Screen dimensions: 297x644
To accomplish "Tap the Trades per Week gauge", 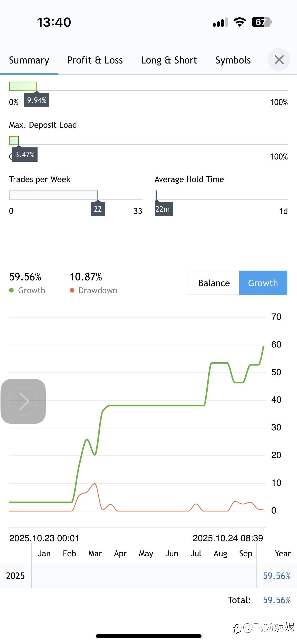I will pos(54,195).
